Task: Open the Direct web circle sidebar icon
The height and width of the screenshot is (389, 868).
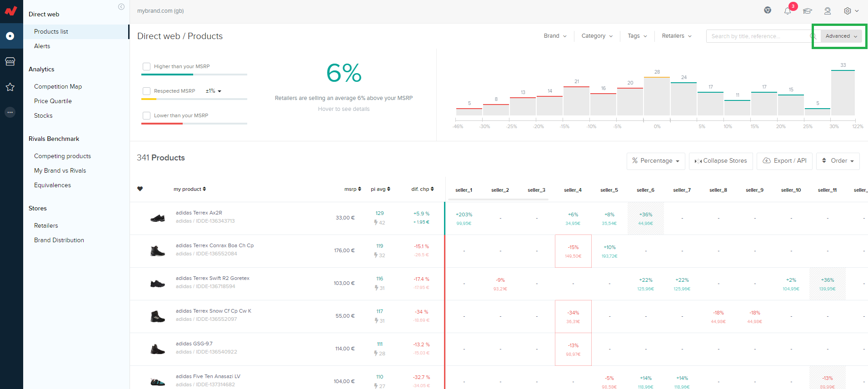Action: click(x=10, y=36)
